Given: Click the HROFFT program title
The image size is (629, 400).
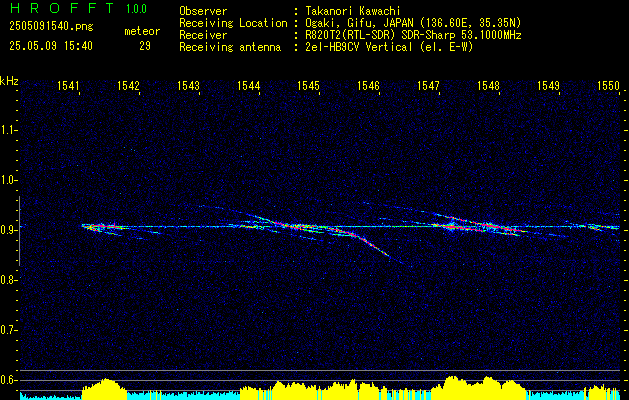Looking at the screenshot, I should click(x=62, y=8).
